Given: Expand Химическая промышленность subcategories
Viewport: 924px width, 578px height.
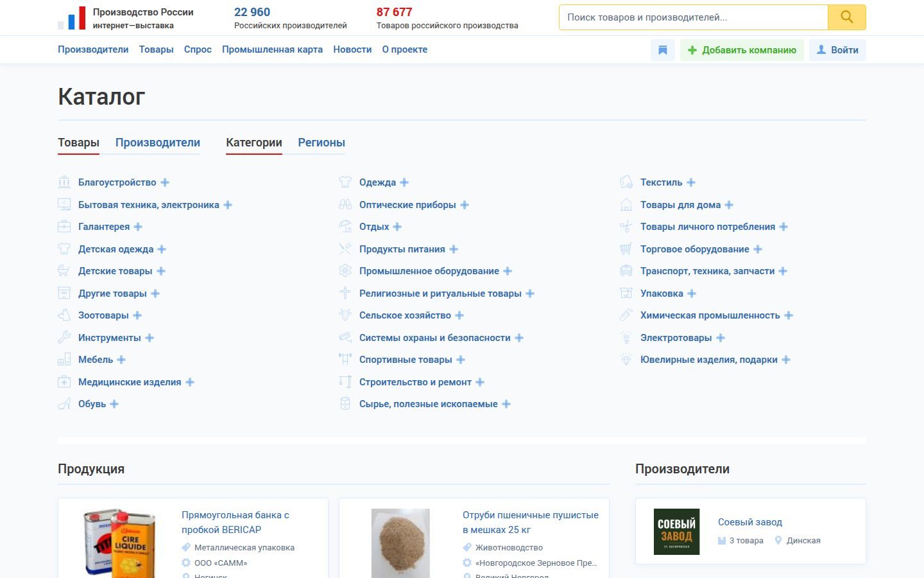Looking at the screenshot, I should 789,315.
